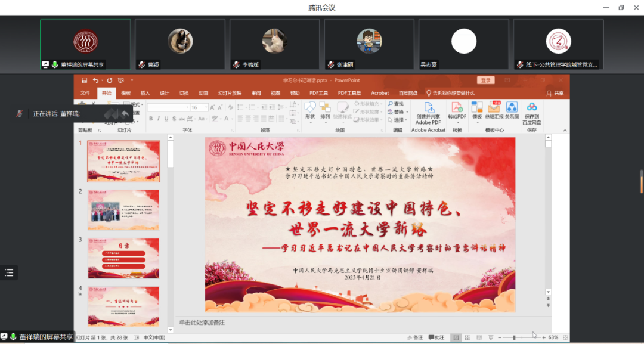
Task: Open the left sidebar list panel icon
Action: (9, 272)
